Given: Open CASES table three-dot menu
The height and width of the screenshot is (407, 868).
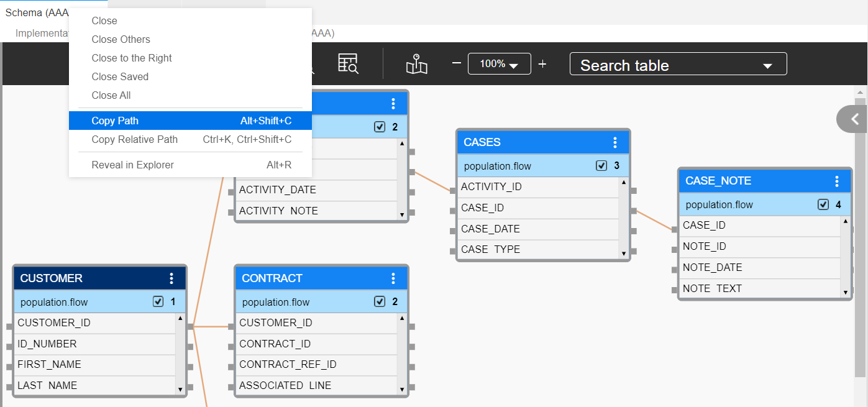Looking at the screenshot, I should [x=615, y=142].
